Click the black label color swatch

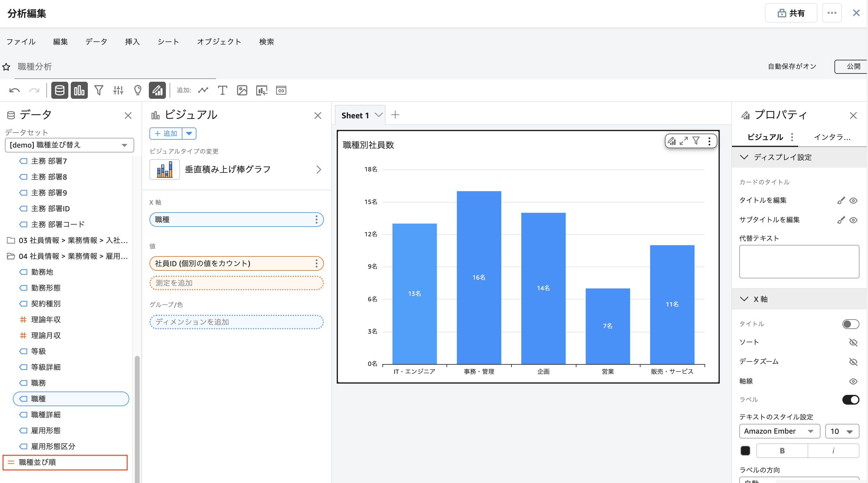(x=745, y=451)
